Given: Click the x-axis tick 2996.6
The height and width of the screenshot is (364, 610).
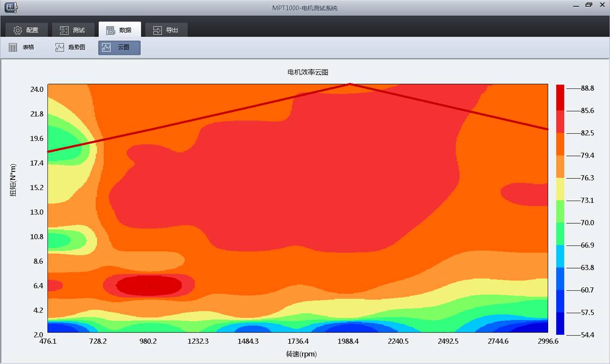Looking at the screenshot, I should click(x=548, y=341).
